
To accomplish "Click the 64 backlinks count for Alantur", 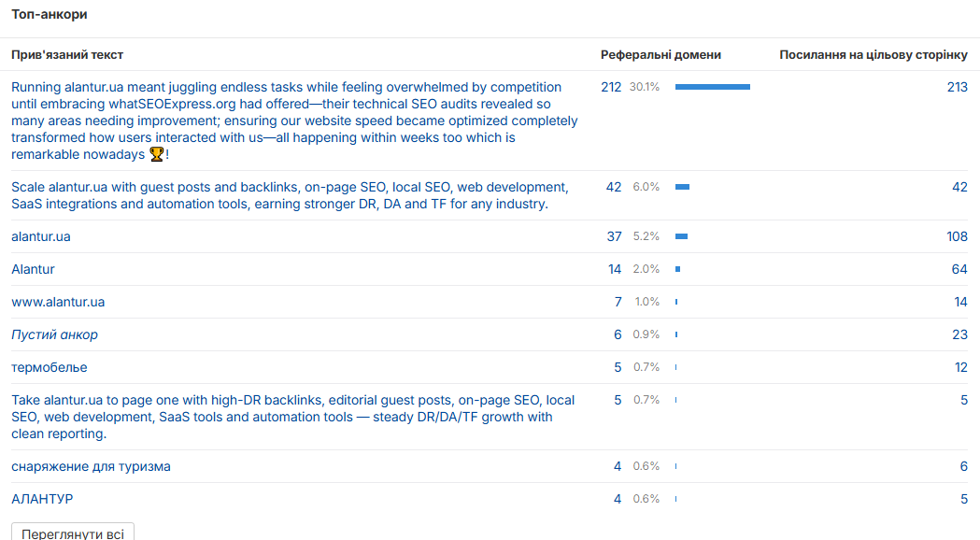I will coord(959,269).
